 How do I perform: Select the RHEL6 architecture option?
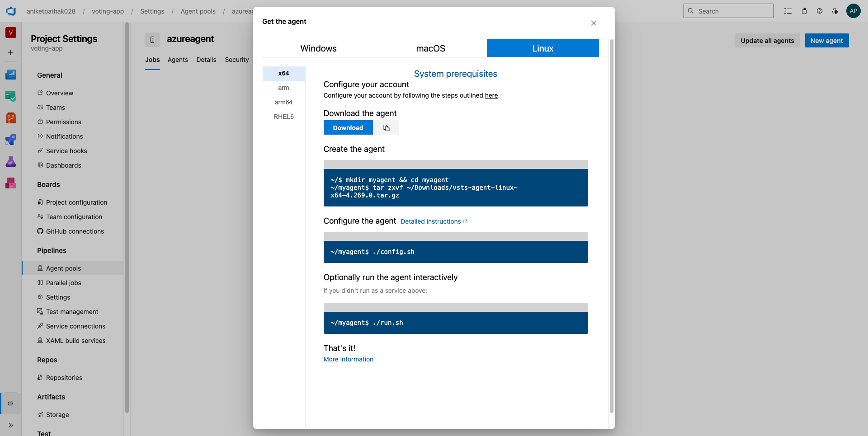pyautogui.click(x=283, y=117)
